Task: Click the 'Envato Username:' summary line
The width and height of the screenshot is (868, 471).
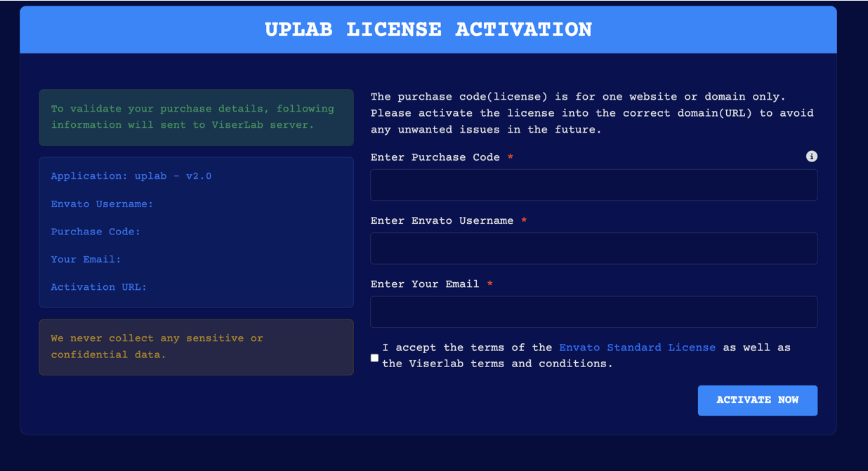Action: 102,204
